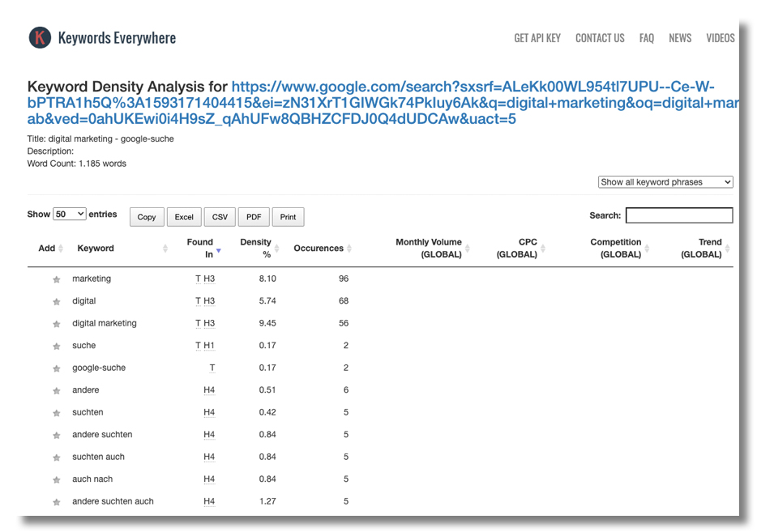Sort by Occurences column header

click(x=319, y=248)
